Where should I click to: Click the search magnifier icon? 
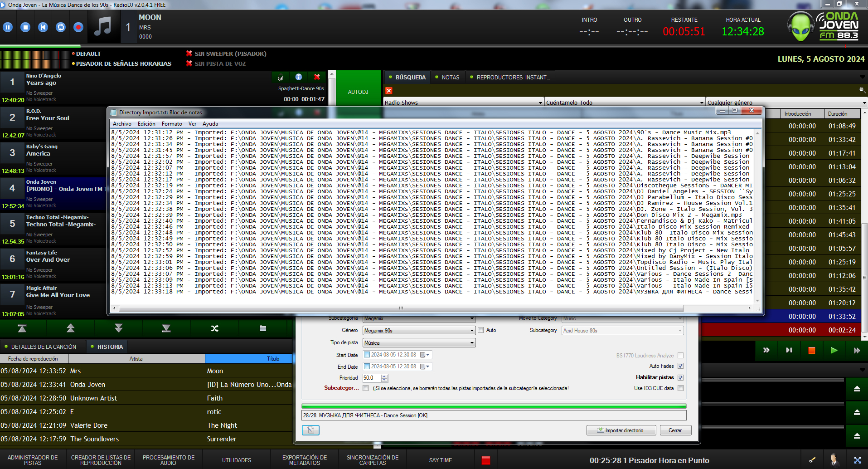862,90
